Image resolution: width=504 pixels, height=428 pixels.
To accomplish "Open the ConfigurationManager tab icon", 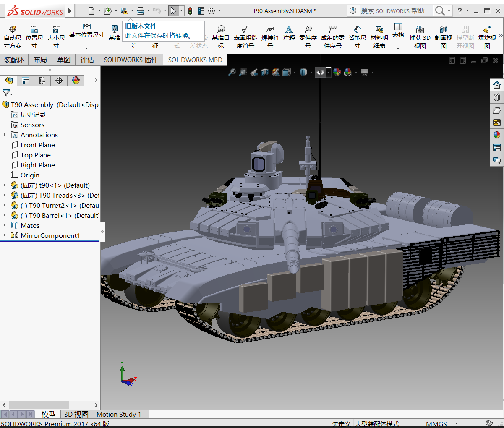I will tap(42, 81).
